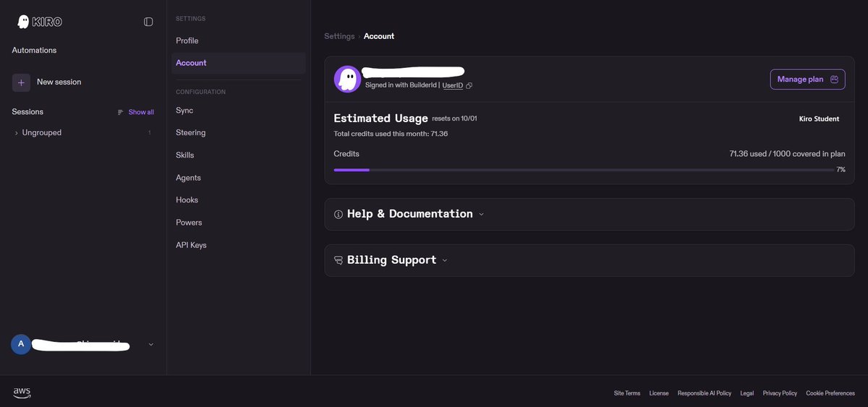Click the Manage plan button

(x=807, y=80)
